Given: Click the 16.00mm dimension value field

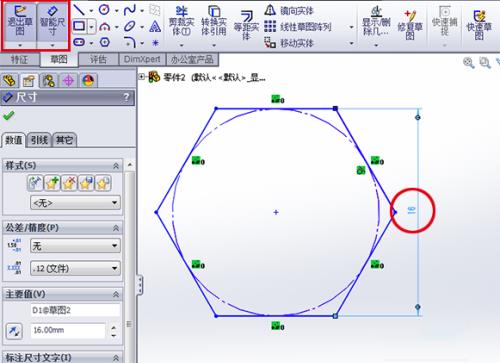Looking at the screenshot, I should (x=68, y=330).
